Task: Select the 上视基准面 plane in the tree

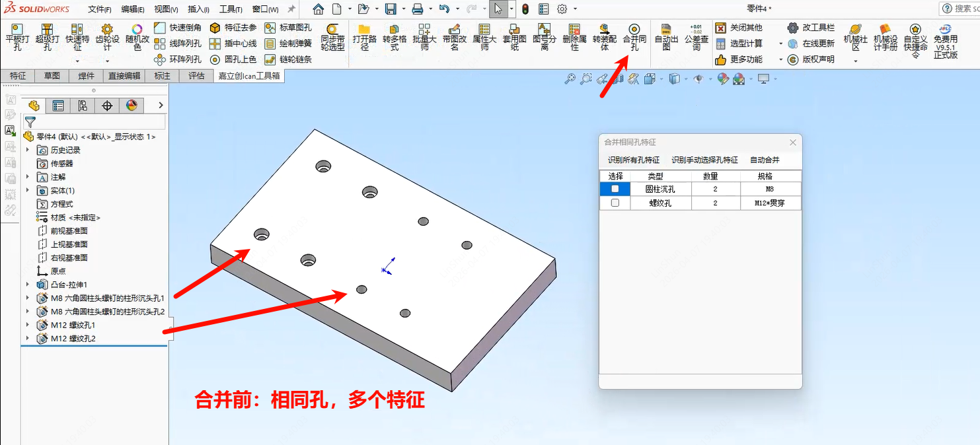Action: 69,244
